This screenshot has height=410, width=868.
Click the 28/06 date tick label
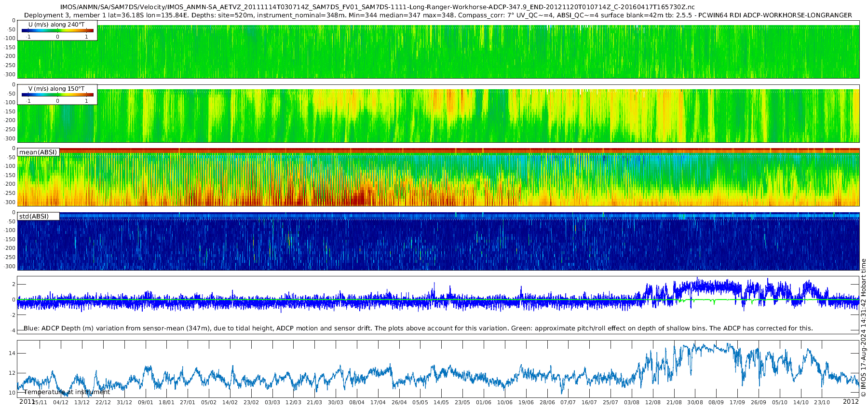(547, 402)
